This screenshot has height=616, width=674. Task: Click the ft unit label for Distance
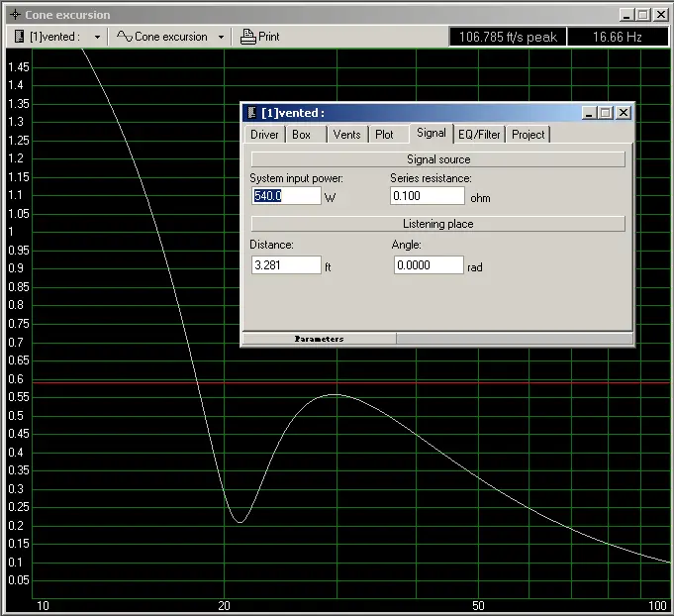[x=328, y=267]
